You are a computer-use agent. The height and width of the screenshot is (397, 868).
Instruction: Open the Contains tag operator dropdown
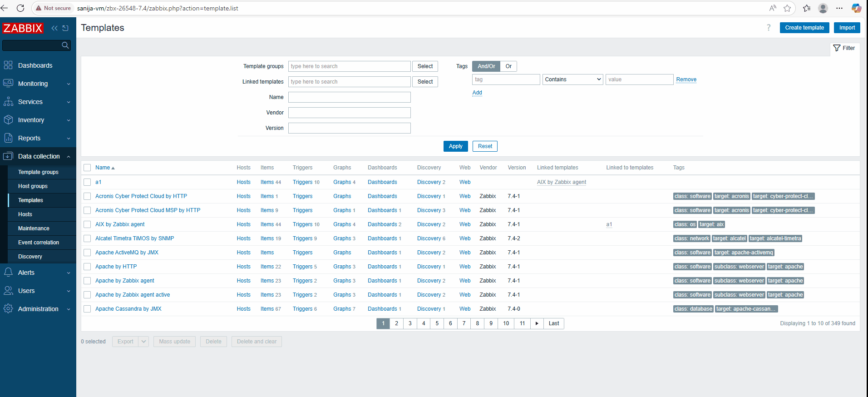pyautogui.click(x=572, y=79)
